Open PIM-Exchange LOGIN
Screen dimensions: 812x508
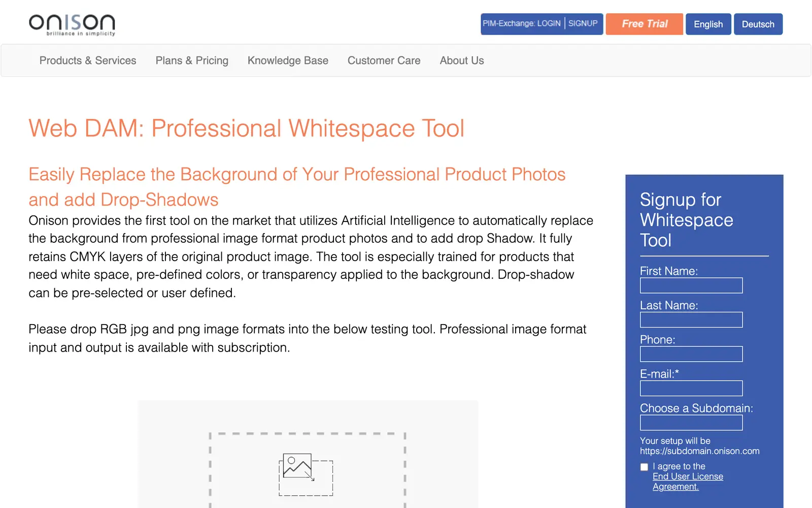click(522, 23)
